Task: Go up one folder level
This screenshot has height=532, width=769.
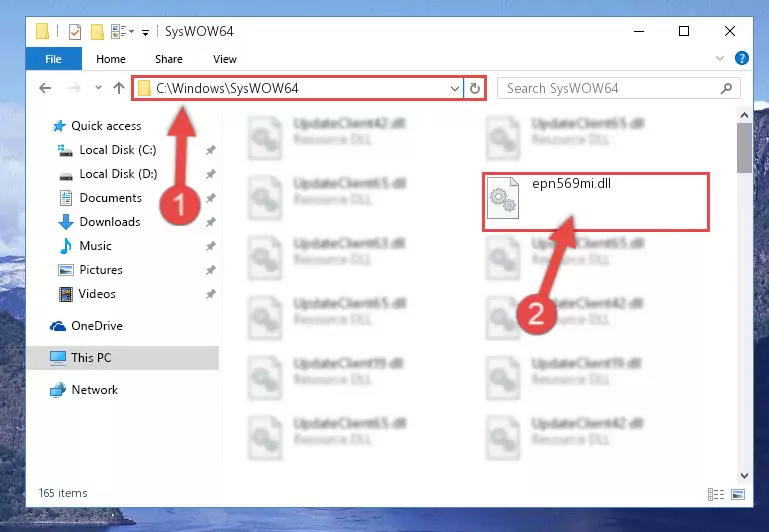Action: pos(119,88)
